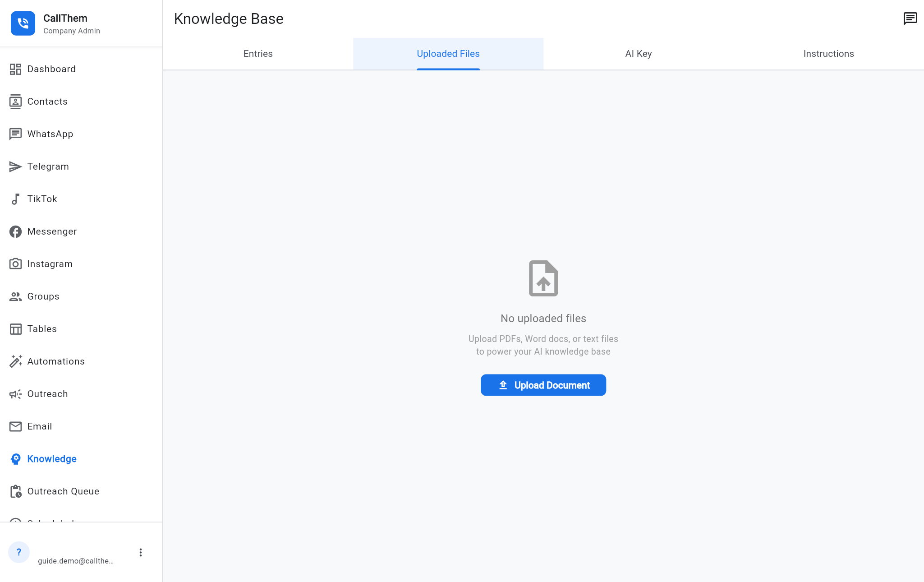
Task: Click the "Knowledge Base" page title
Action: click(229, 19)
